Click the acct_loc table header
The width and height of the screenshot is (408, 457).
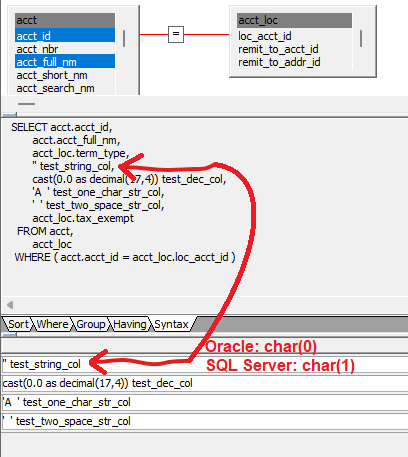294,20
